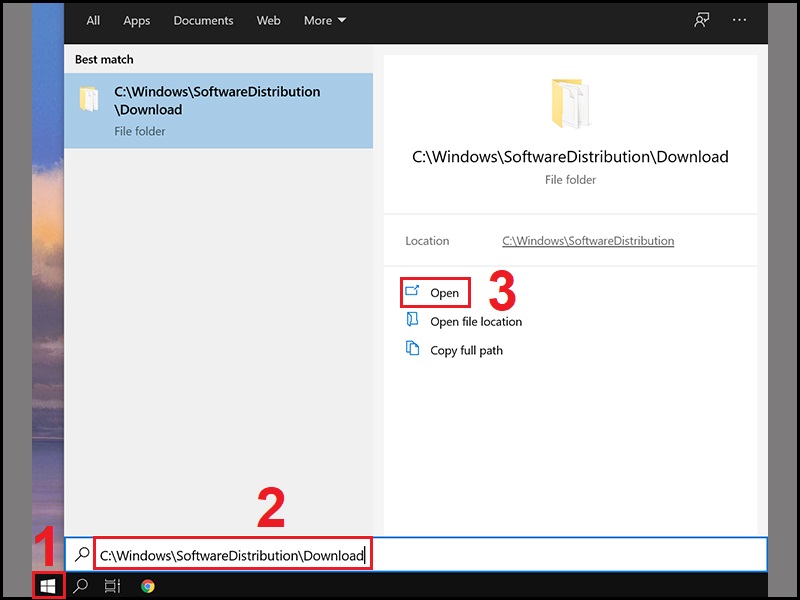Click Open to open the Download folder
This screenshot has height=600, width=800.
tap(435, 292)
